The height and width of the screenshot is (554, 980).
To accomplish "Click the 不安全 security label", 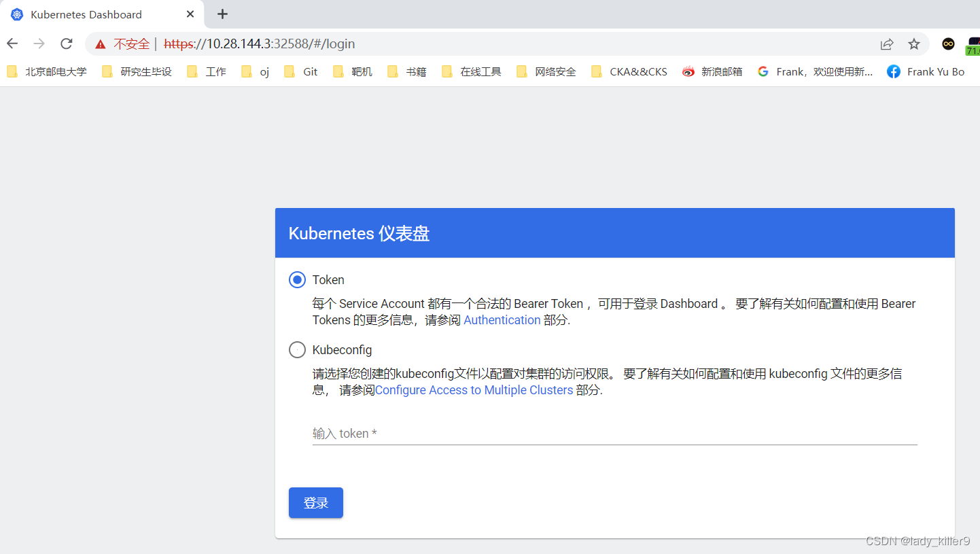I will point(131,44).
